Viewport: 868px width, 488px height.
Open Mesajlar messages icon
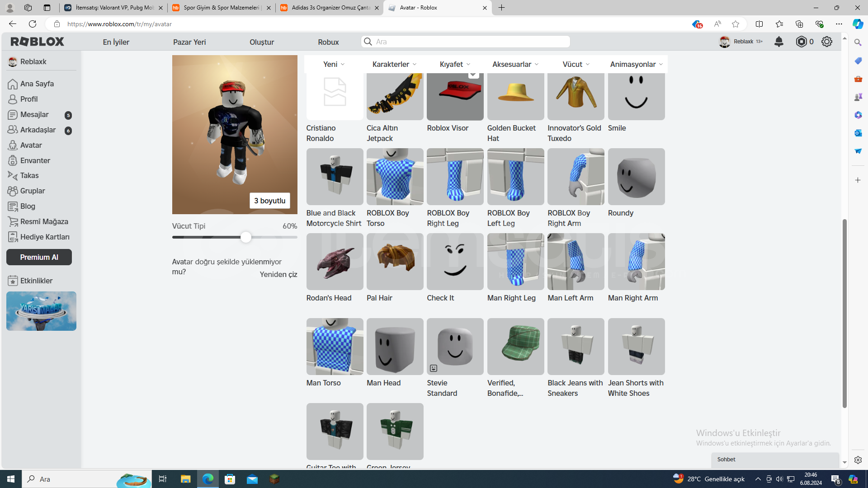(13, 115)
